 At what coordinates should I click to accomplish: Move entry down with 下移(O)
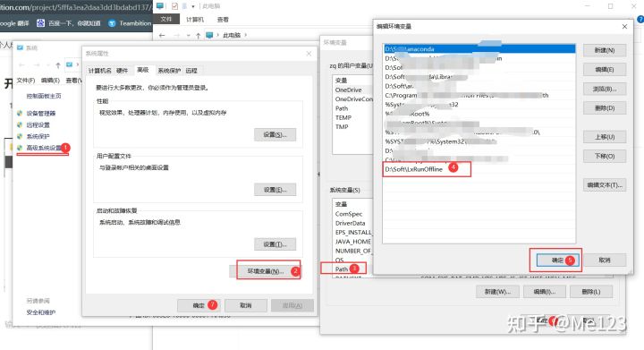pos(605,156)
